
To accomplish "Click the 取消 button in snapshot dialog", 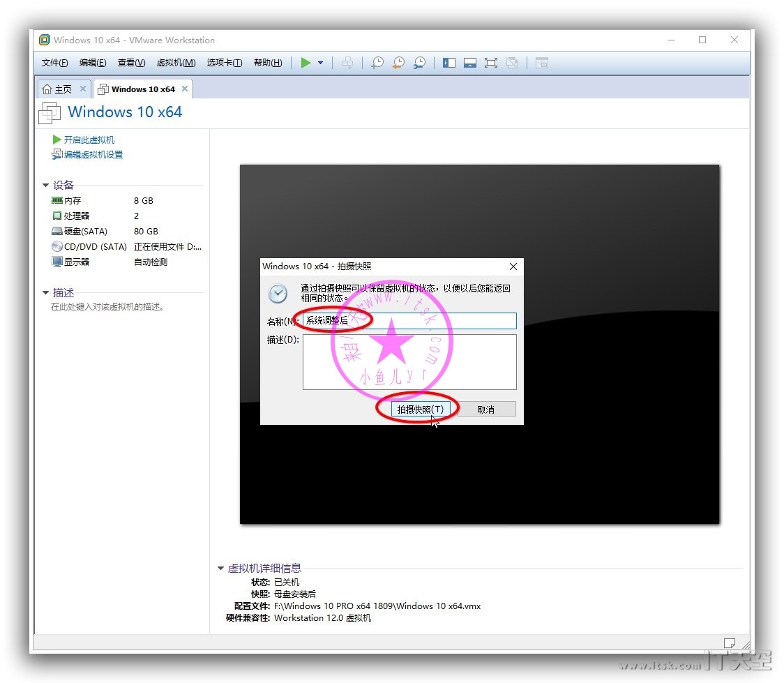I will click(486, 409).
